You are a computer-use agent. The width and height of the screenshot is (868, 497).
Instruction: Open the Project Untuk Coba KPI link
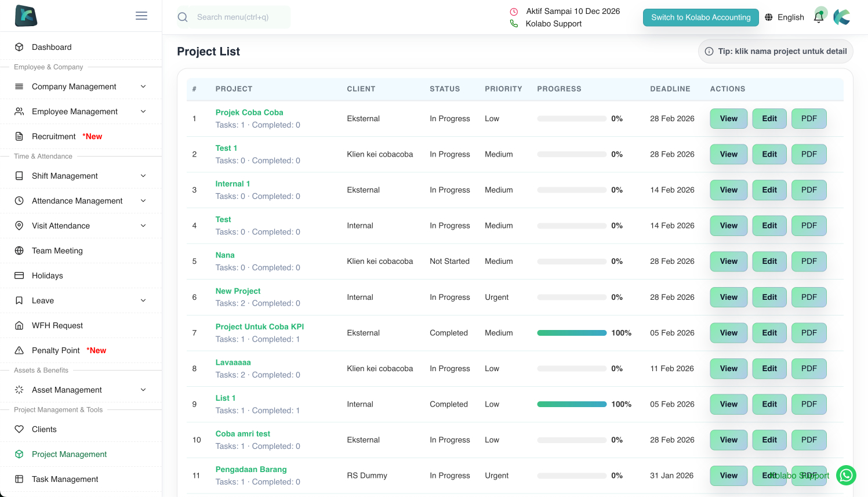(259, 327)
